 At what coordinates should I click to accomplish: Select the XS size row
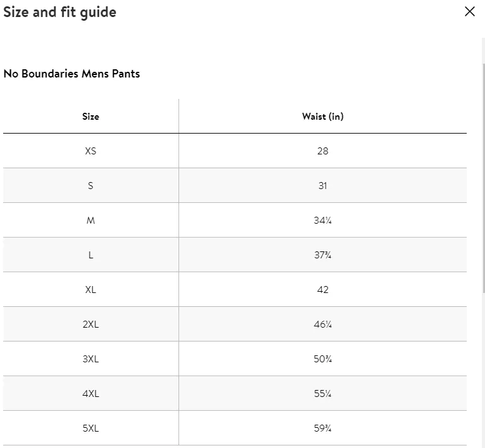coord(235,151)
